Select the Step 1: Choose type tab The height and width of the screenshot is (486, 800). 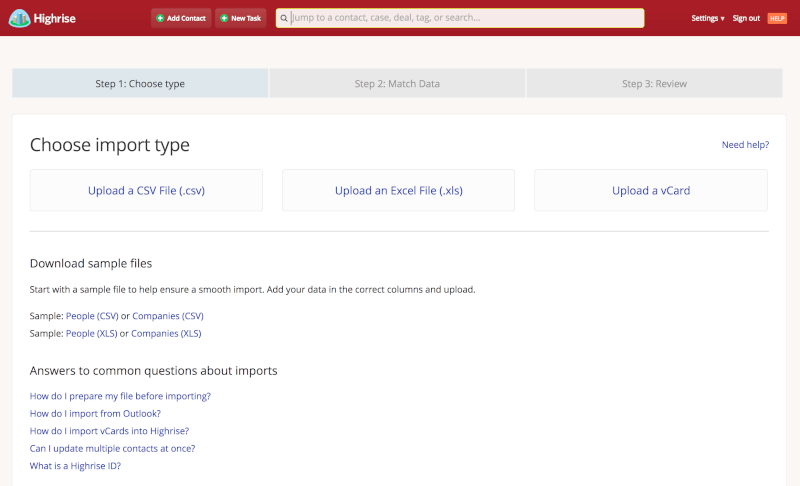(140, 83)
